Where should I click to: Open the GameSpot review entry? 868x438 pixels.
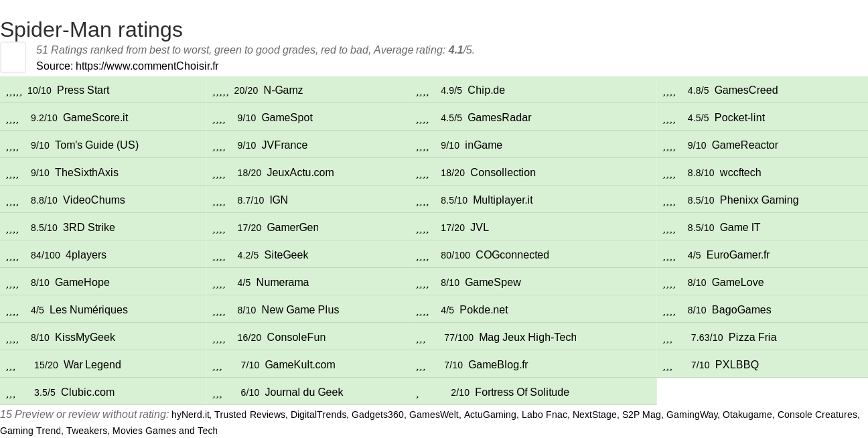click(287, 117)
